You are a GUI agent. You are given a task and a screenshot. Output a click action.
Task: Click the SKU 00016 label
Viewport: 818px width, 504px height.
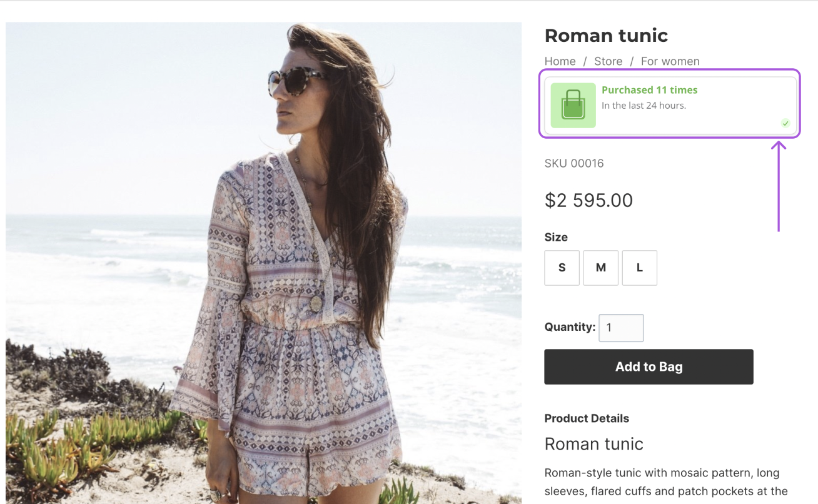pos(574,164)
